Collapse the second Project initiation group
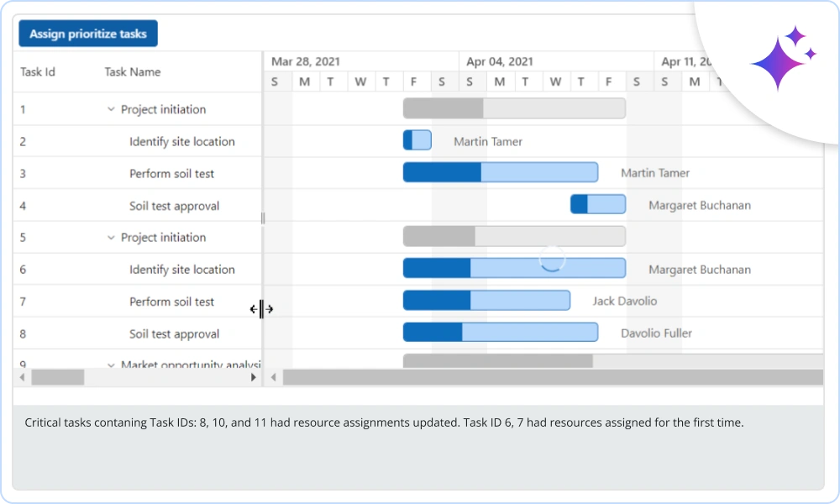The height and width of the screenshot is (504, 840). click(x=113, y=237)
